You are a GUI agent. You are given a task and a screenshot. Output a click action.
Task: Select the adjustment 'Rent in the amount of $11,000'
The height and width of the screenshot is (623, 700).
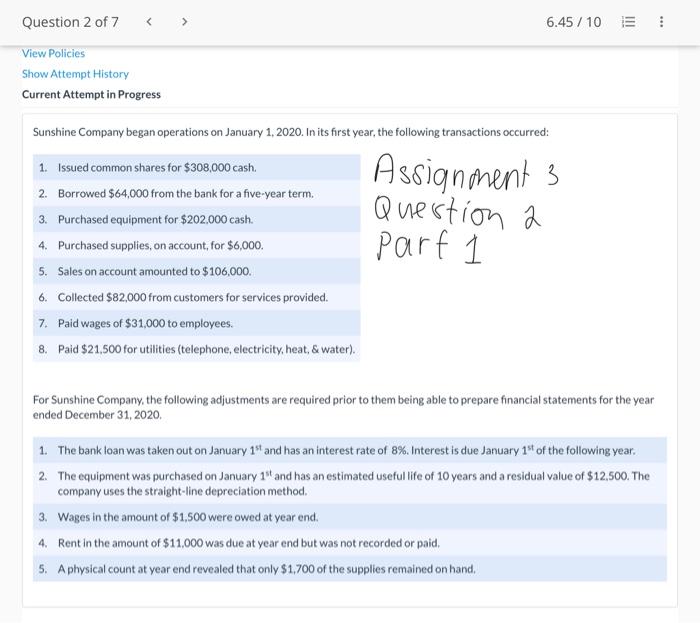[350, 543]
